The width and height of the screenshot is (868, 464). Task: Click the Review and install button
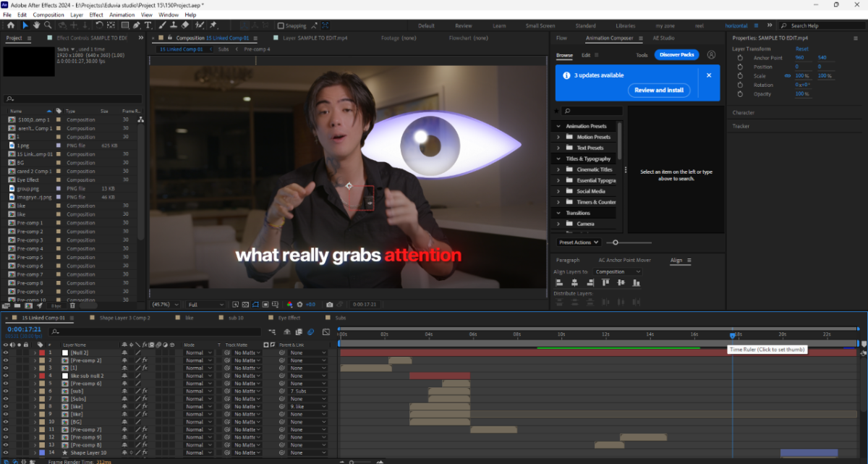(x=658, y=90)
